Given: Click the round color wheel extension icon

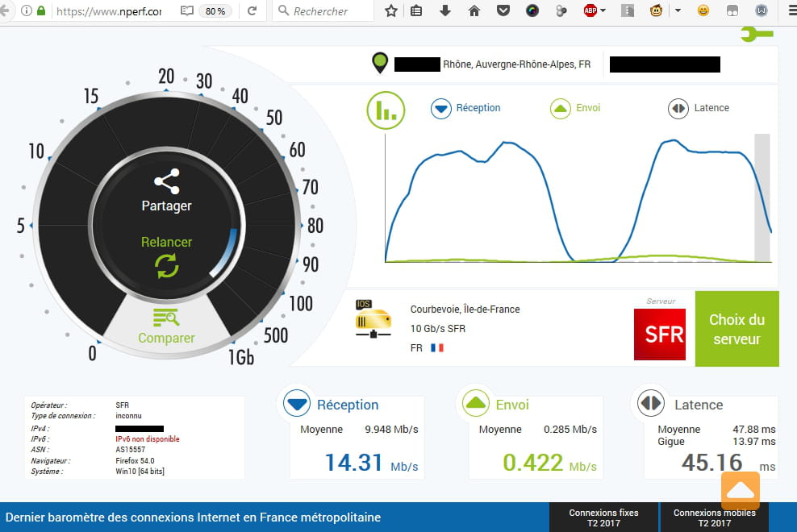Looking at the screenshot, I should pyautogui.click(x=532, y=10).
